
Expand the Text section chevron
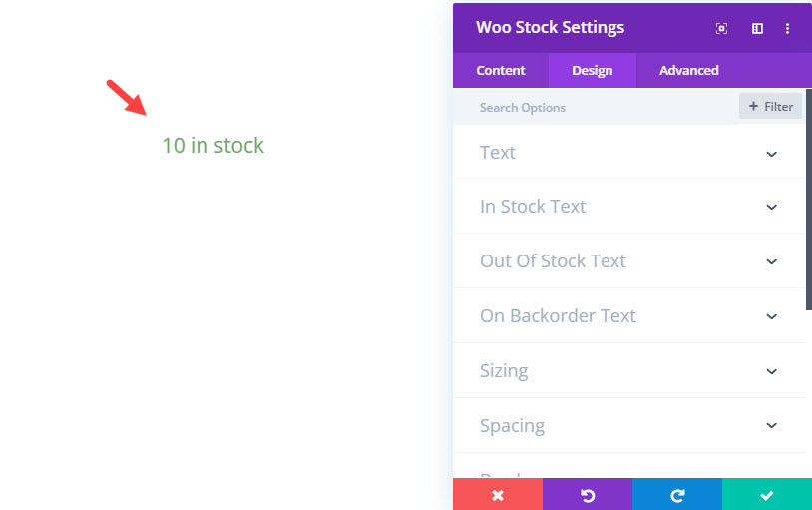click(772, 154)
